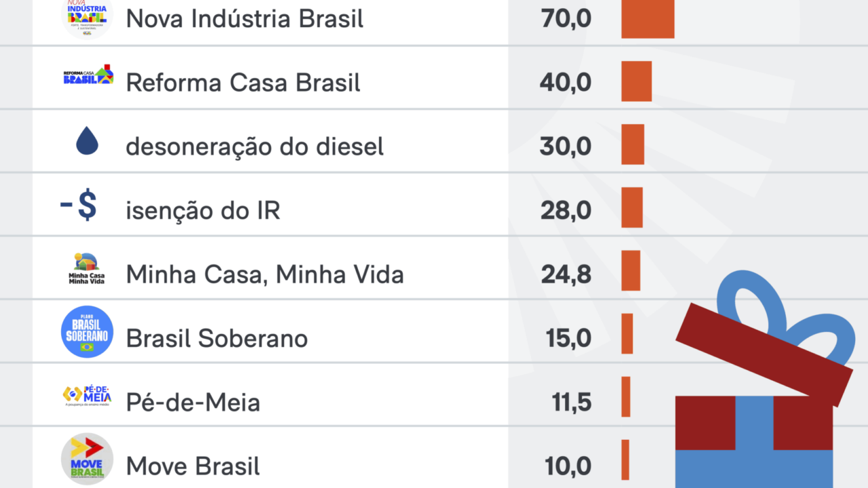The image size is (868, 488).
Task: Click the Minha Casa, Minha Vida text label
Action: [x=265, y=274]
